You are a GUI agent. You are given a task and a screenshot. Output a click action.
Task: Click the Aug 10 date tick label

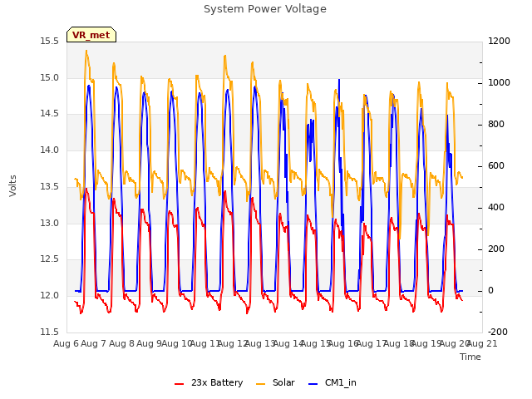click(x=177, y=343)
